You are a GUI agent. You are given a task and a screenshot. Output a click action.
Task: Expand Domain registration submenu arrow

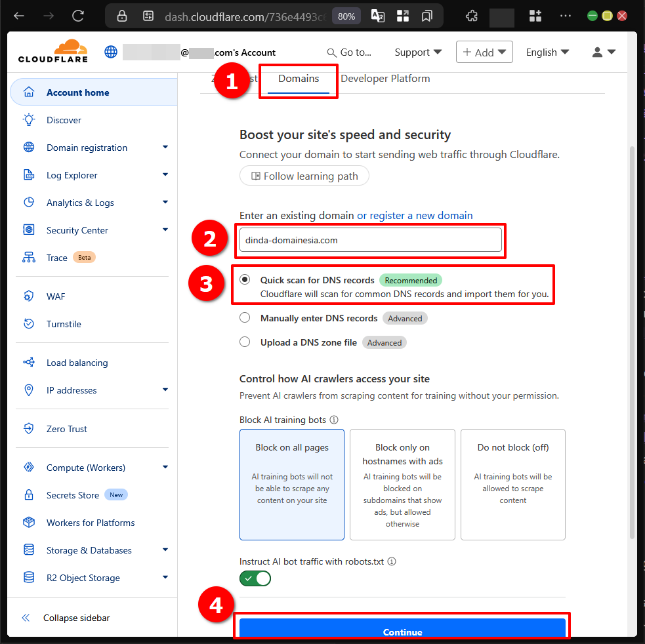click(165, 147)
